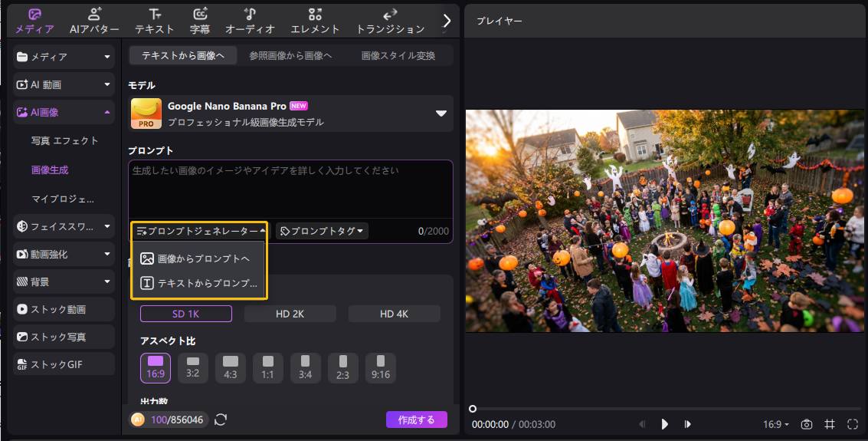The width and height of the screenshot is (868, 441).
Task: Select SD 1K resolution
Action: (x=186, y=314)
